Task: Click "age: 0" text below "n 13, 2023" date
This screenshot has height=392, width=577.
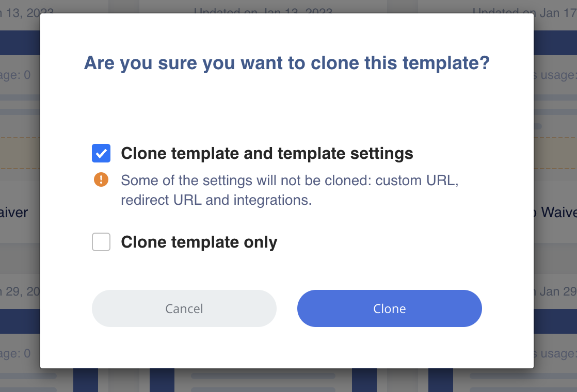Action: click(x=15, y=75)
